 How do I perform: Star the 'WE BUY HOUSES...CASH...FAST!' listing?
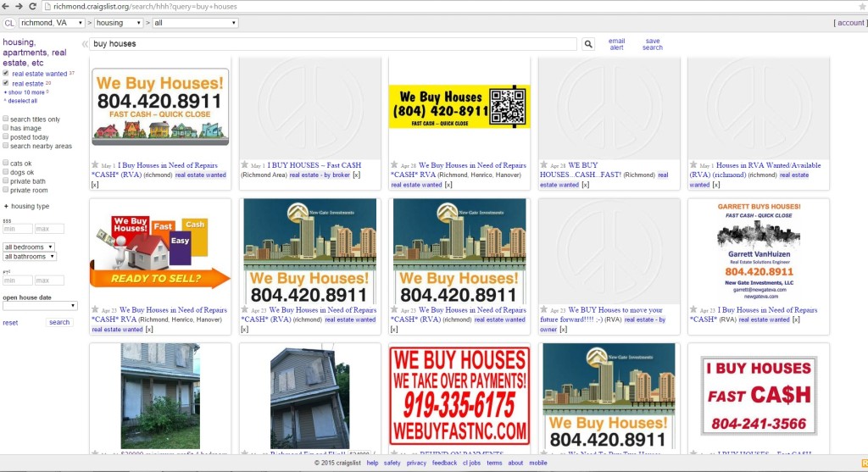tap(544, 165)
